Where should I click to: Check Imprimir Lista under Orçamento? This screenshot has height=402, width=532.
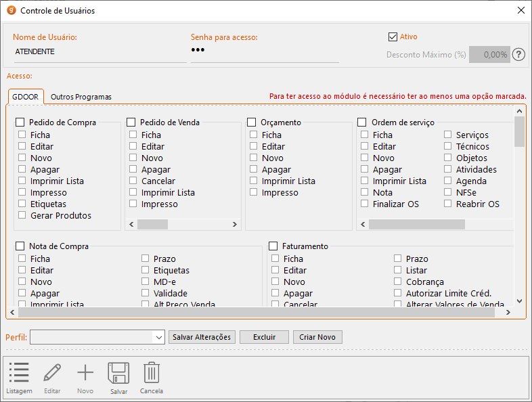pos(253,181)
